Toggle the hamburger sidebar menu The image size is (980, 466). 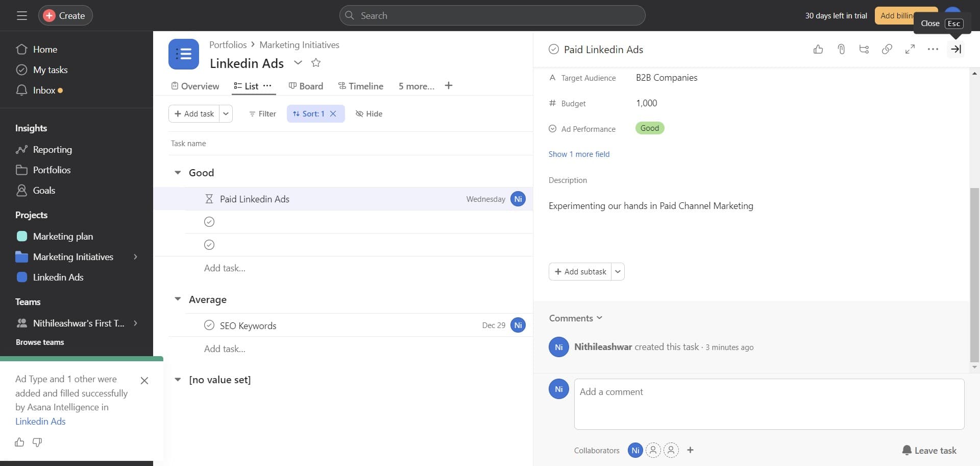click(x=22, y=15)
